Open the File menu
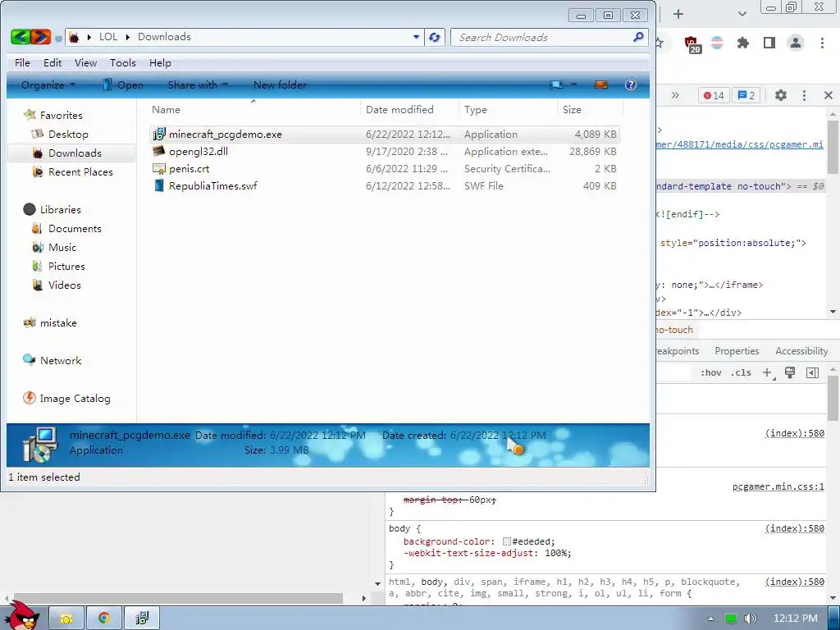The height and width of the screenshot is (630, 840). 22,62
